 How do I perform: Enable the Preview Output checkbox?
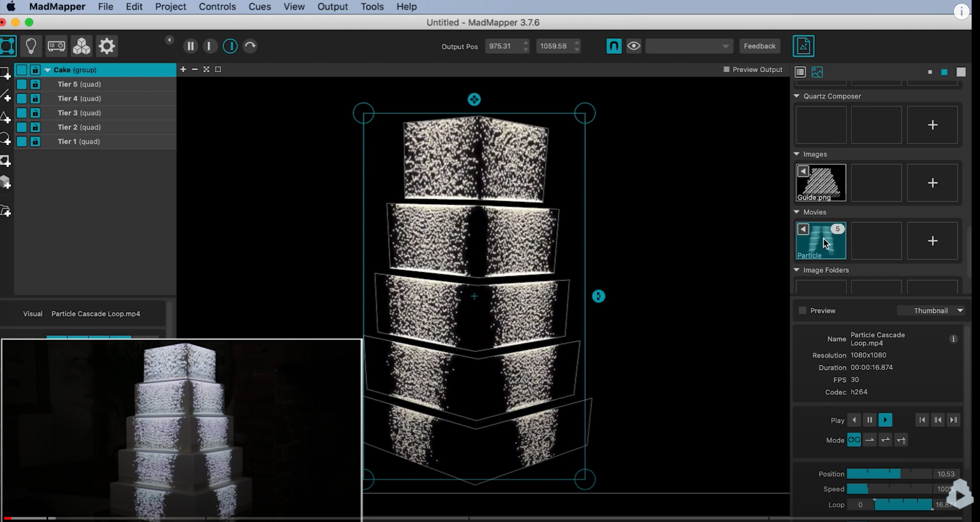[726, 69]
